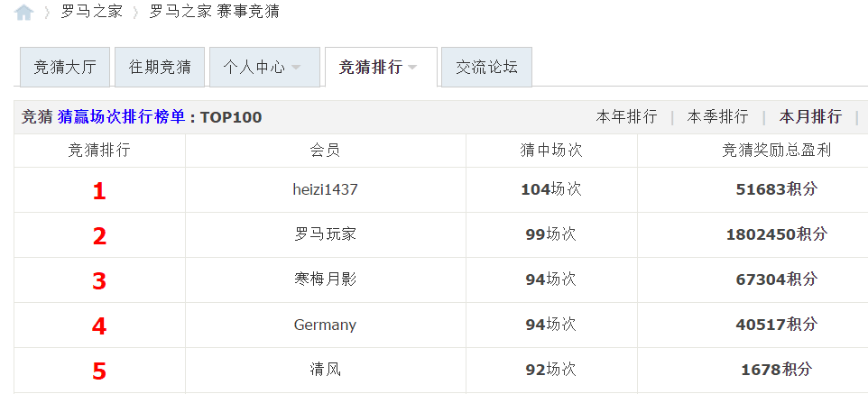Viewport: 868px width, 394px height.
Task: Select 67304积分 cell
Action: click(777, 279)
